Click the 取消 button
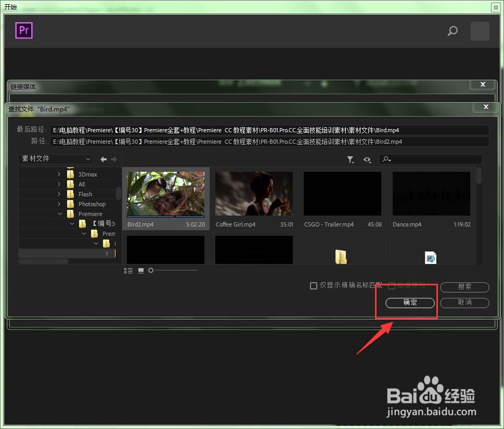This screenshot has width=504, height=429. click(464, 302)
